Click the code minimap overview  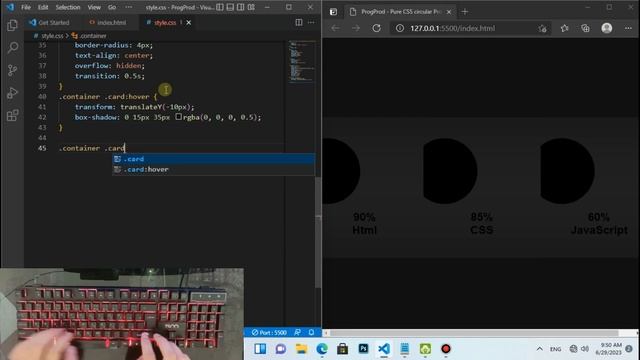coord(302,61)
